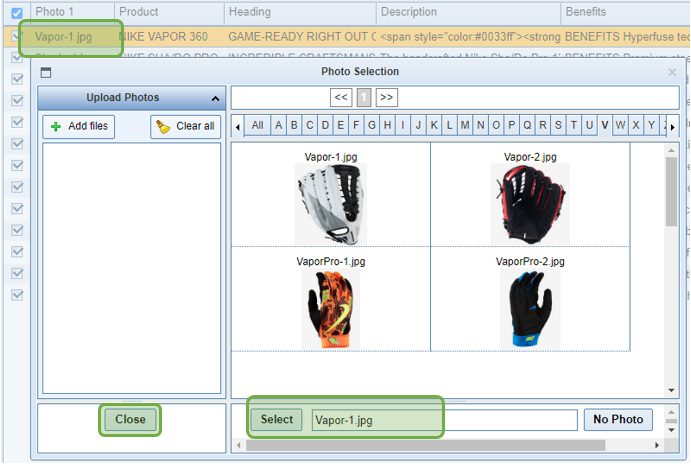Click the dialog window icon beside Photo Selection
This screenshot has height=464, width=691.
[x=47, y=72]
